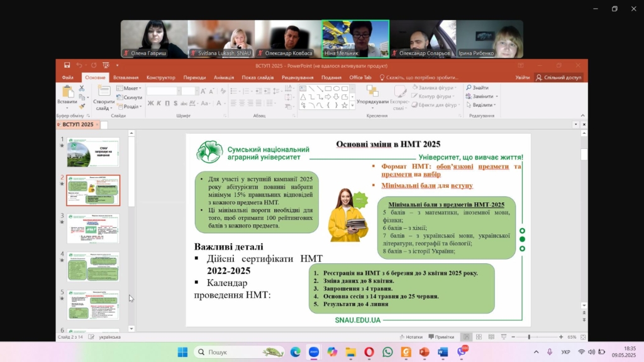Click the Opera browser taskbar icon
644x362 pixels.
click(369, 352)
